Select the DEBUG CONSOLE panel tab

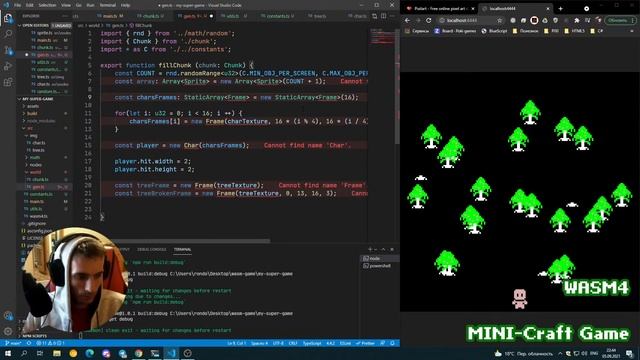click(x=151, y=249)
